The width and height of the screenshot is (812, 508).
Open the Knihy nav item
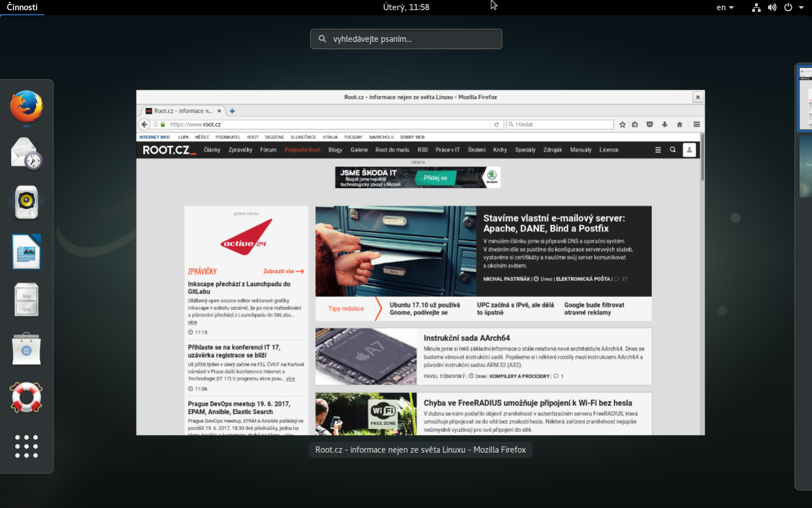[500, 150]
